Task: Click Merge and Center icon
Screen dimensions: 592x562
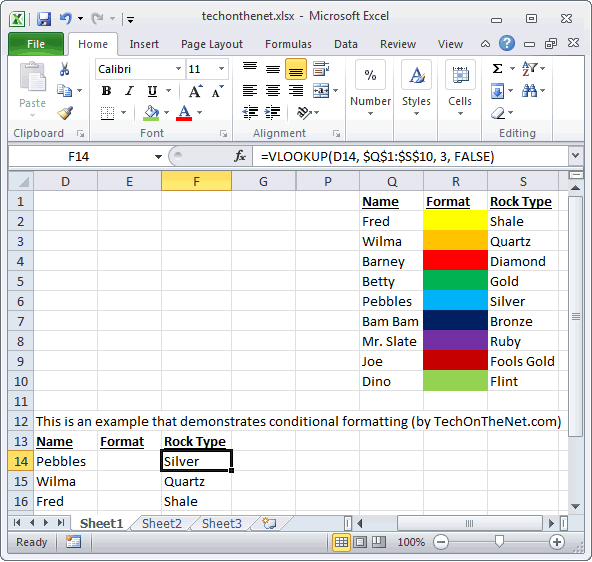Action: [x=321, y=91]
